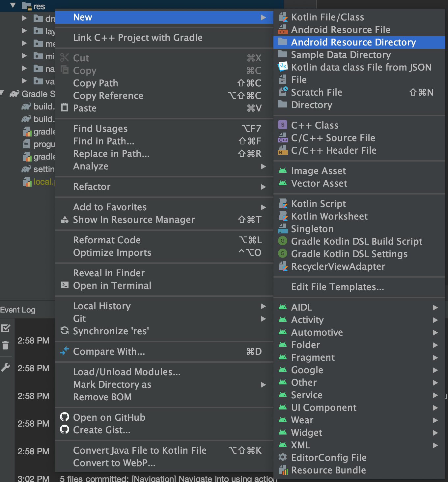This screenshot has height=482, width=448.
Task: Click Edit File Templates... option
Action: pos(337,287)
